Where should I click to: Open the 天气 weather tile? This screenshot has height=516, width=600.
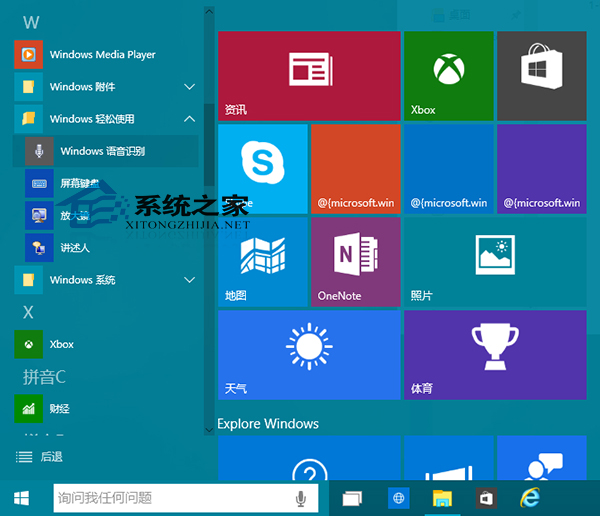(x=309, y=355)
